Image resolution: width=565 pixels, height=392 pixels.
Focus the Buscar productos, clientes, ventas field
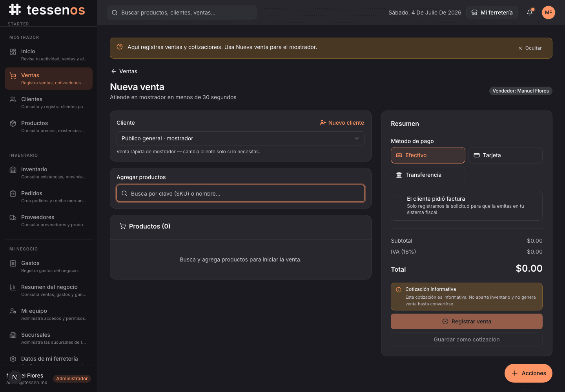click(182, 13)
